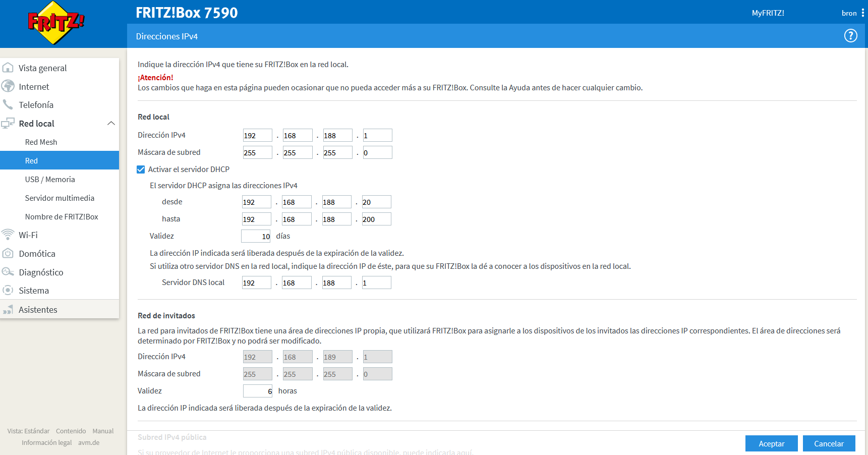Click Red local Máscara de subred second octet
This screenshot has width=868, height=455.
[x=298, y=152]
